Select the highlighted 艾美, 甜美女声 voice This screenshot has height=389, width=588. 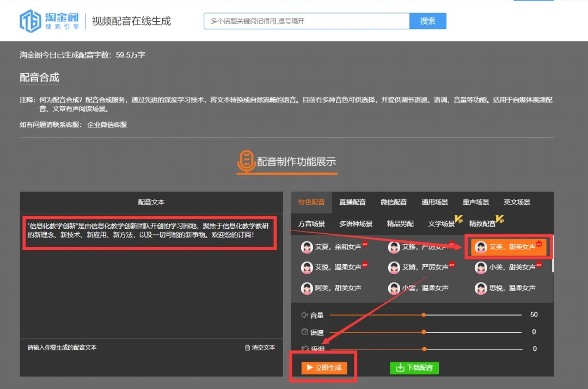(509, 247)
